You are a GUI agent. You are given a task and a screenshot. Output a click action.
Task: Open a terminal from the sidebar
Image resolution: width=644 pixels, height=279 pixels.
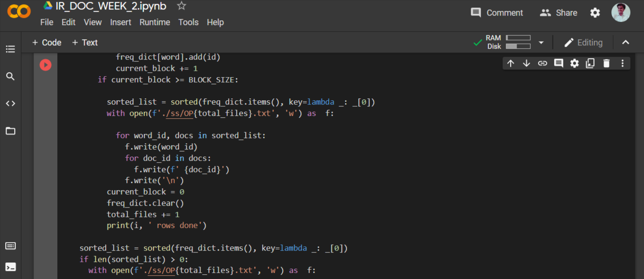pos(10,267)
